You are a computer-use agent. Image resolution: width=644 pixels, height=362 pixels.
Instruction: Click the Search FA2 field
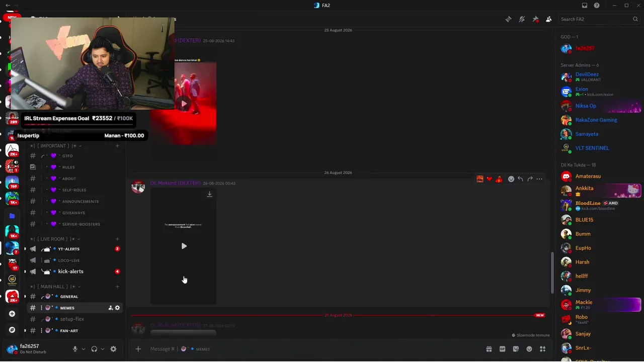pos(599,19)
